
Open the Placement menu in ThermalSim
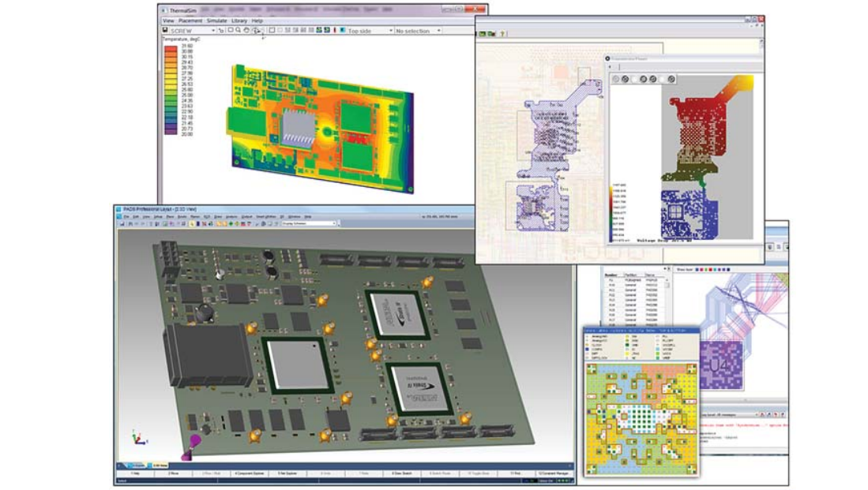coord(190,21)
